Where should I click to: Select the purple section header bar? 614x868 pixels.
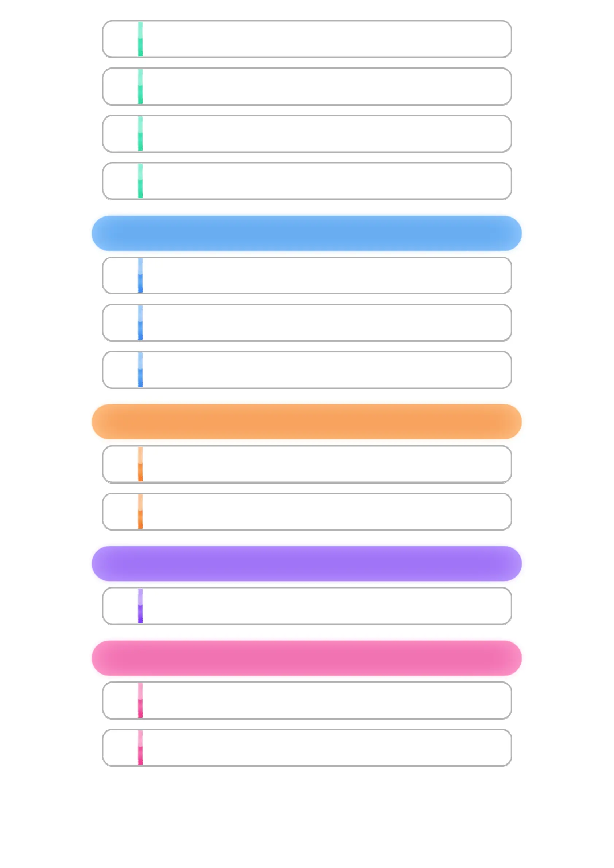tap(306, 563)
